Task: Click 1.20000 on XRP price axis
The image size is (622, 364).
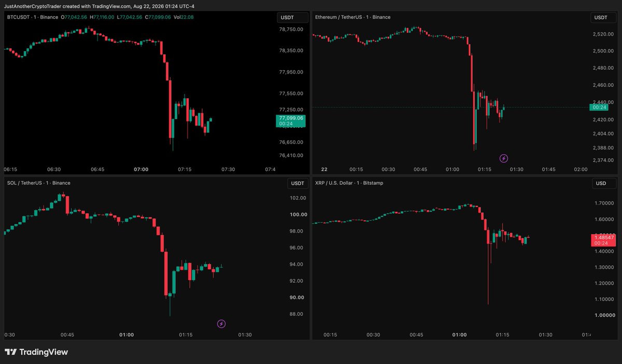Action: click(604, 284)
